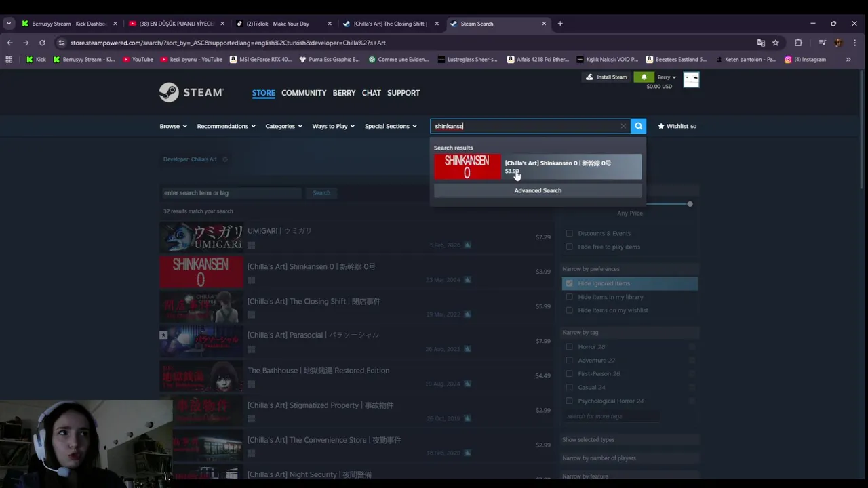Expand Categories dropdown

click(x=283, y=126)
